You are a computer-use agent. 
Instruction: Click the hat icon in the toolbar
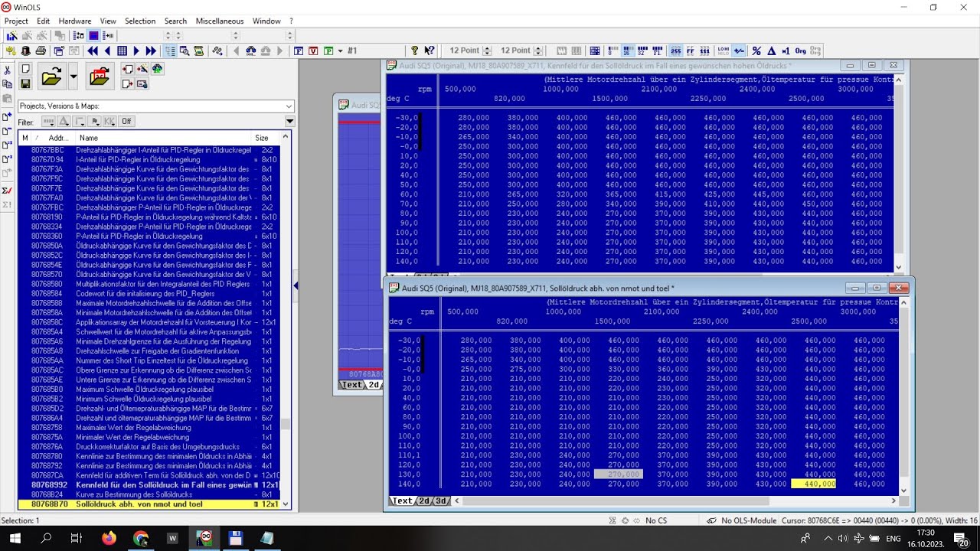click(x=25, y=51)
